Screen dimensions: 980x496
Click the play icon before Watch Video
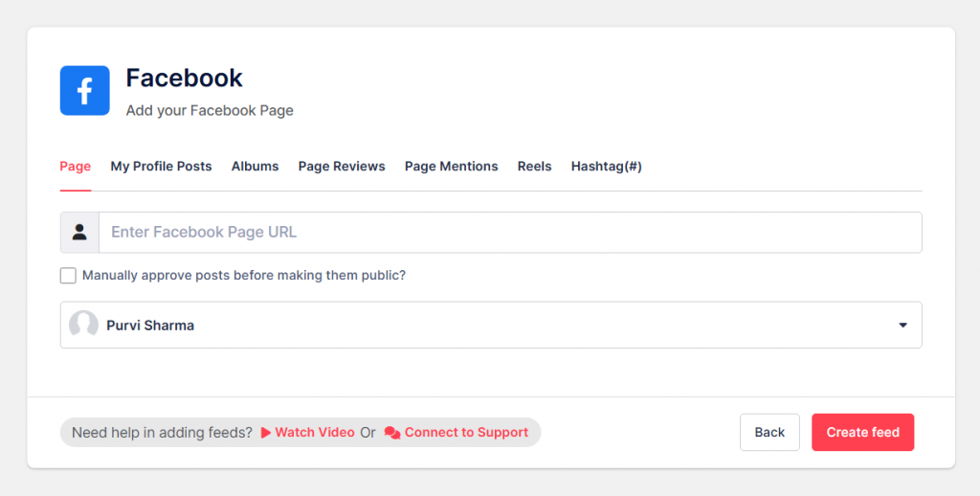click(266, 433)
